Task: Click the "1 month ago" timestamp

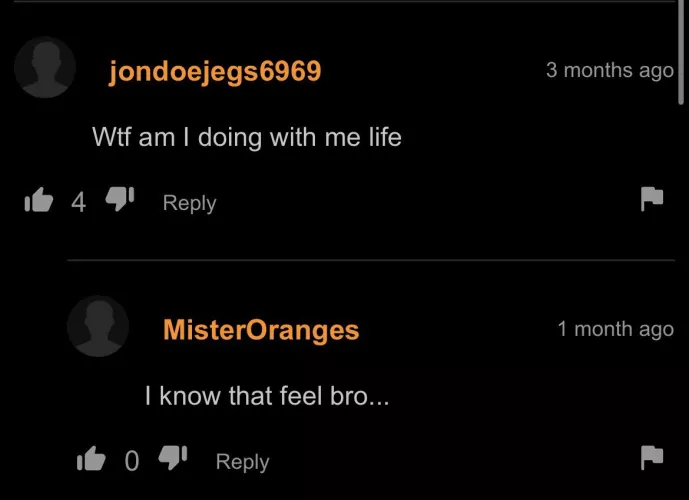Action: [616, 329]
